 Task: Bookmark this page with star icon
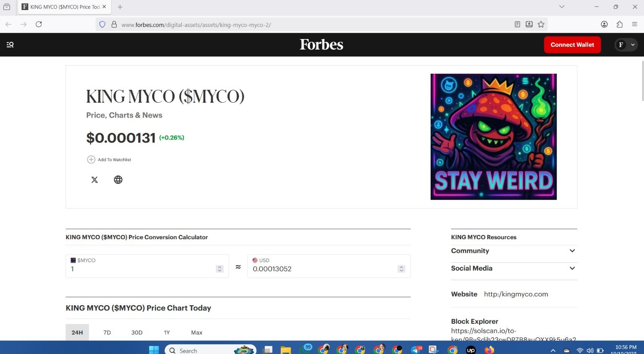pyautogui.click(x=541, y=25)
